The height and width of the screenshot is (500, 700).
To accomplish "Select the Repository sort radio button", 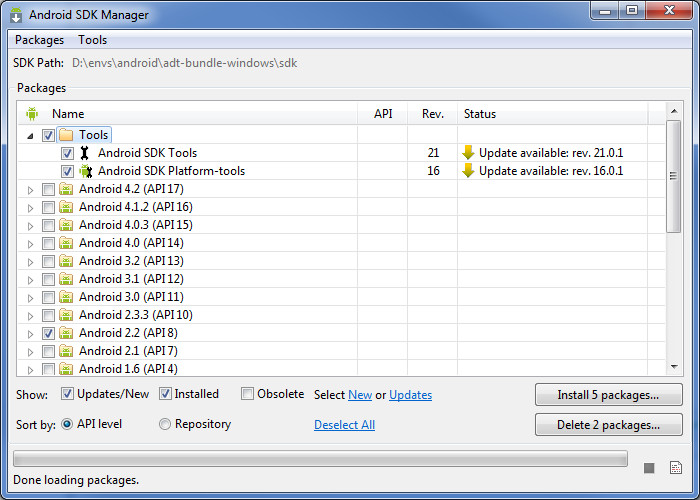I will click(165, 424).
